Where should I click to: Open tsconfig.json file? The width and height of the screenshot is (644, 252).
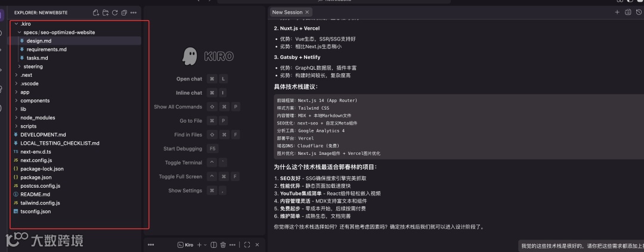35,211
